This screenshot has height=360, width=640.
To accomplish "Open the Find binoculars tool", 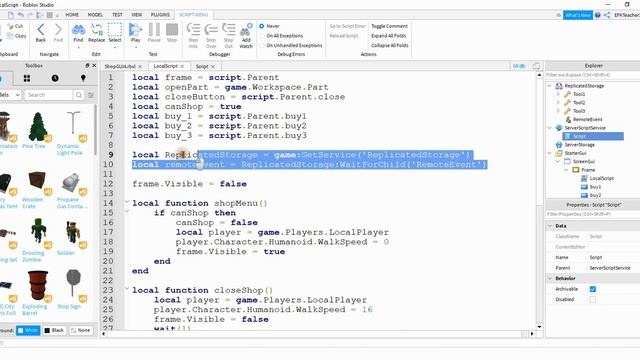I will click(x=78, y=32).
